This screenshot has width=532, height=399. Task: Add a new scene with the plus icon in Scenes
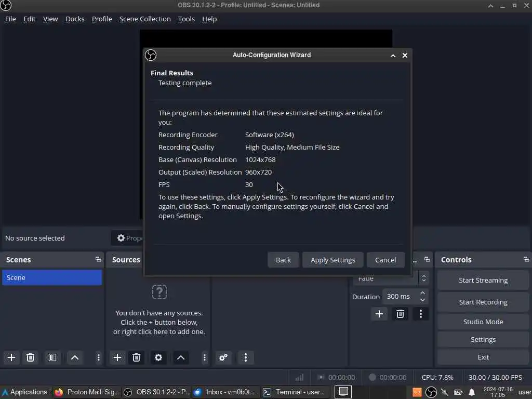point(11,357)
